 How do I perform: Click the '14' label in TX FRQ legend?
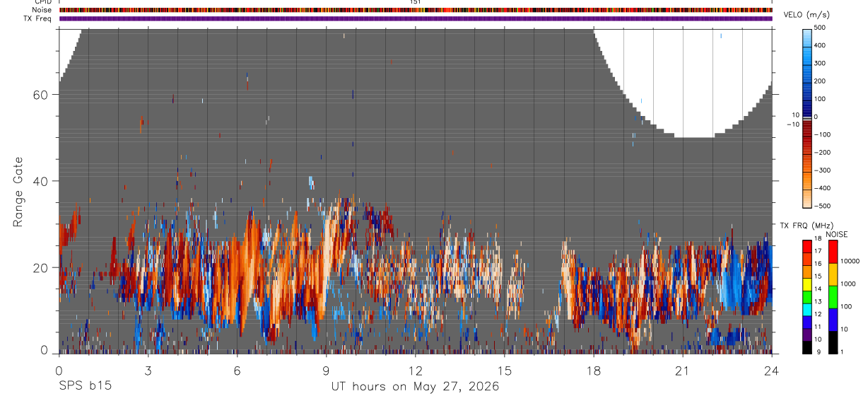pos(818,289)
